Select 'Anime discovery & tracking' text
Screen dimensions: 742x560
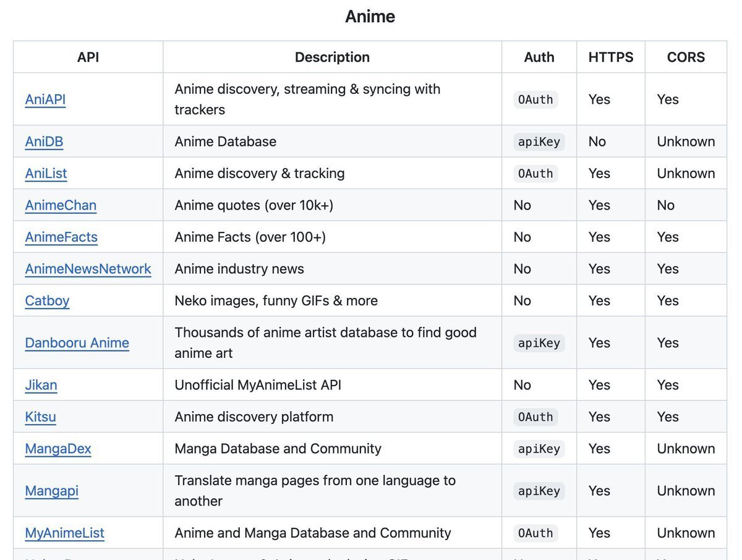click(260, 174)
